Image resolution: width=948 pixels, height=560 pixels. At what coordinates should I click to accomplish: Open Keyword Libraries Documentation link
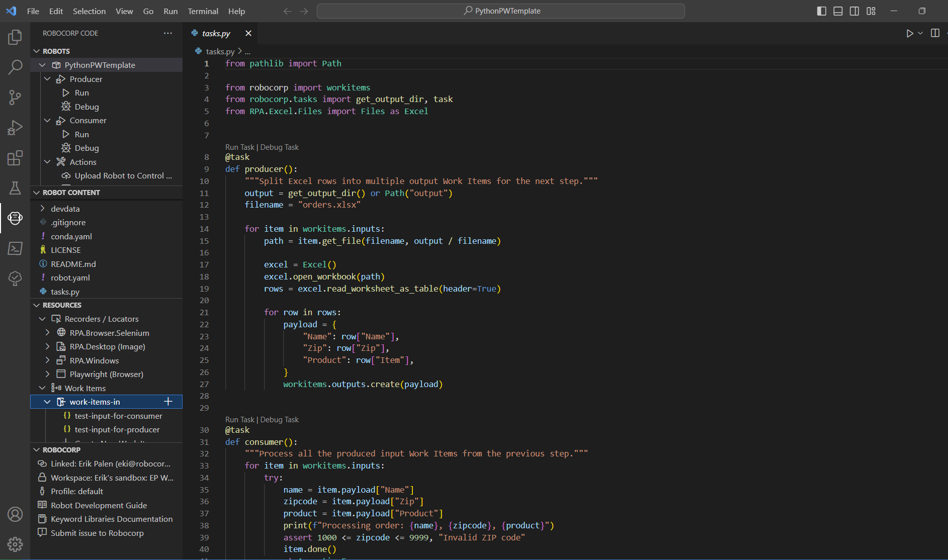point(112,519)
